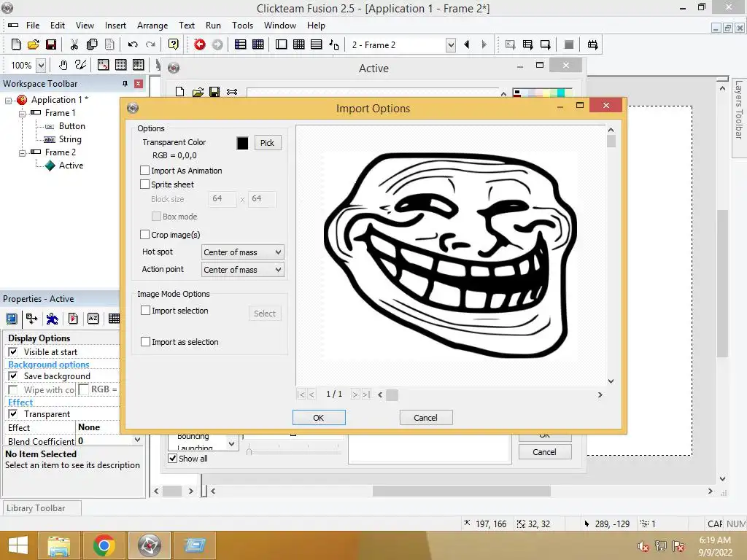Open the Contents help icon
Viewport: 747px width, 560px height.
tap(174, 44)
